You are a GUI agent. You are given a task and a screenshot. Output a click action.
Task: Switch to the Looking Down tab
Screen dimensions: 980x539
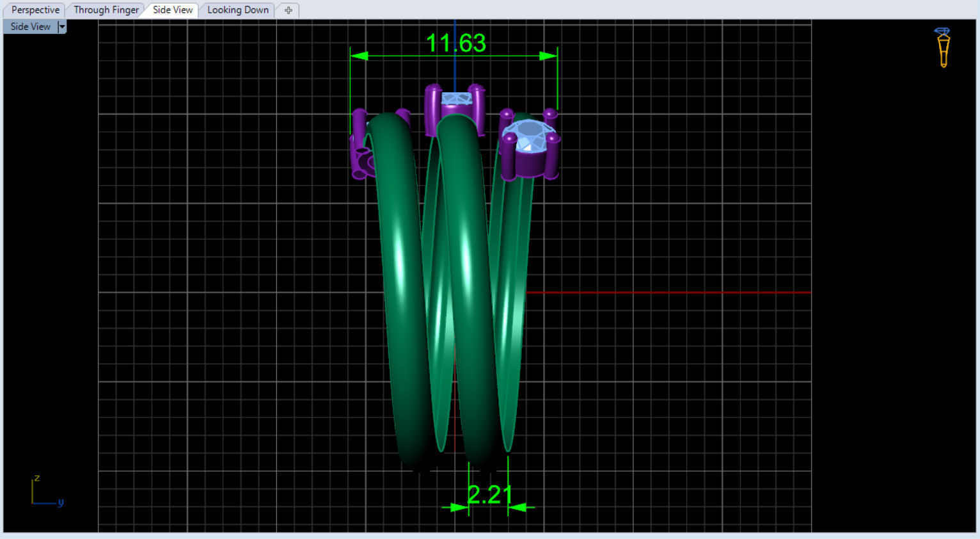238,10
